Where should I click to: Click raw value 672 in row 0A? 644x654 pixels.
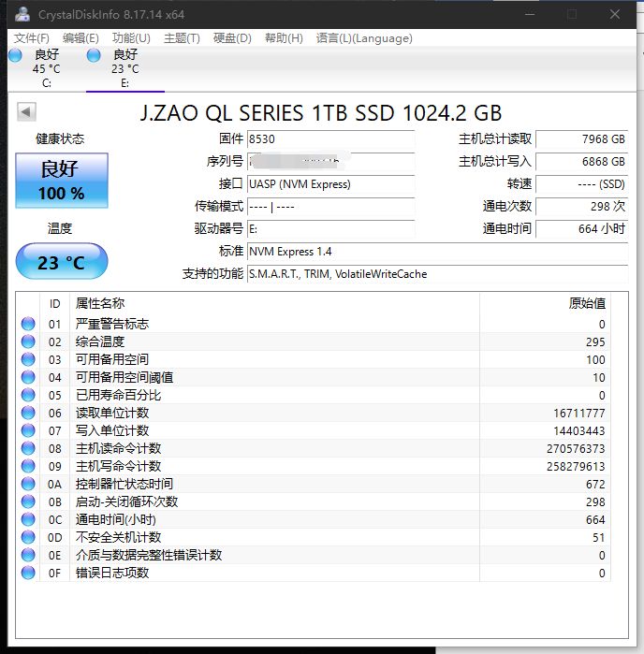point(595,485)
